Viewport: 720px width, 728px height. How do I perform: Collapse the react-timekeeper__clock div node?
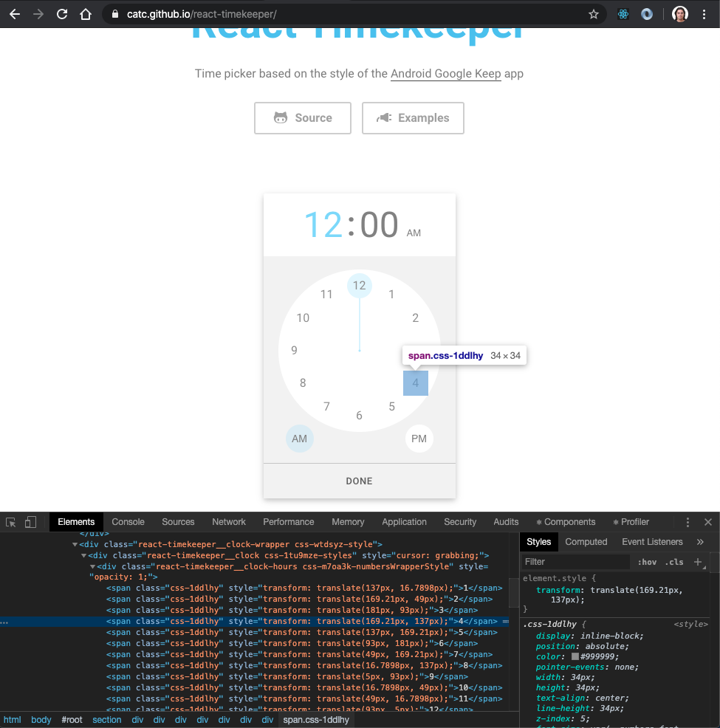(83, 555)
